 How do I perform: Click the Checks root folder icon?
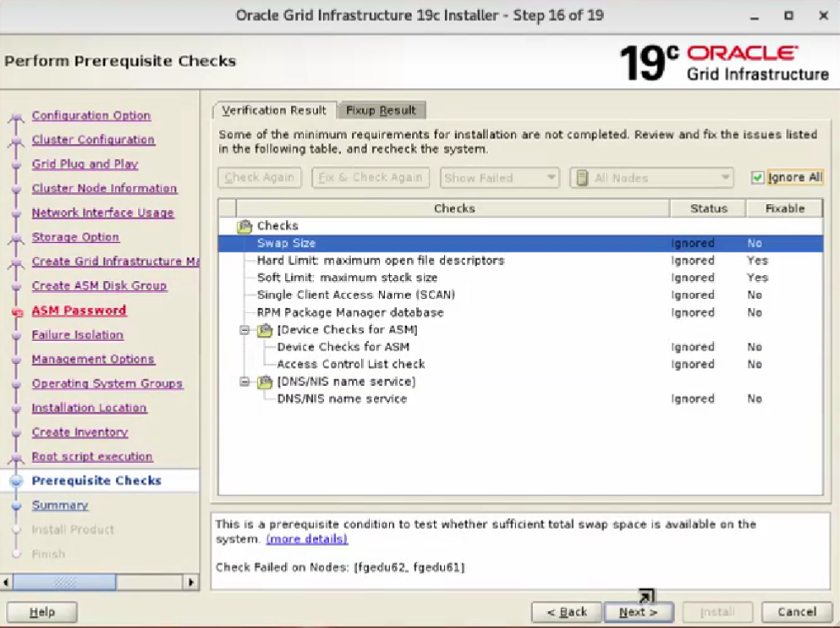click(244, 226)
